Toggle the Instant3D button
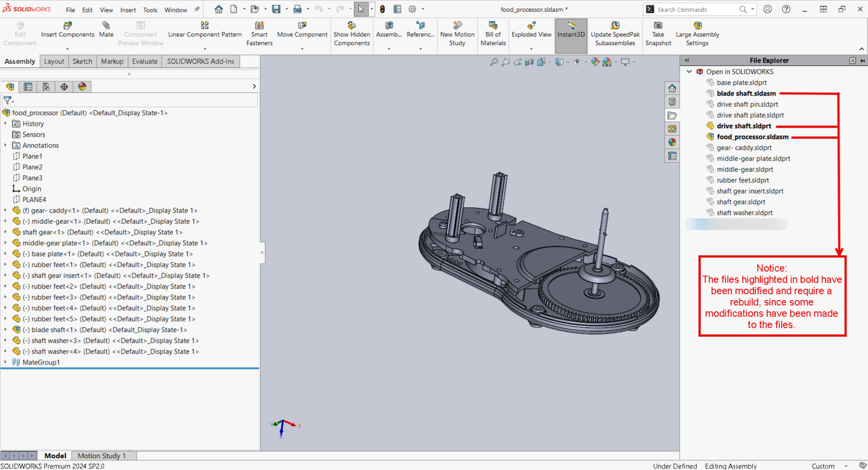 click(x=571, y=34)
